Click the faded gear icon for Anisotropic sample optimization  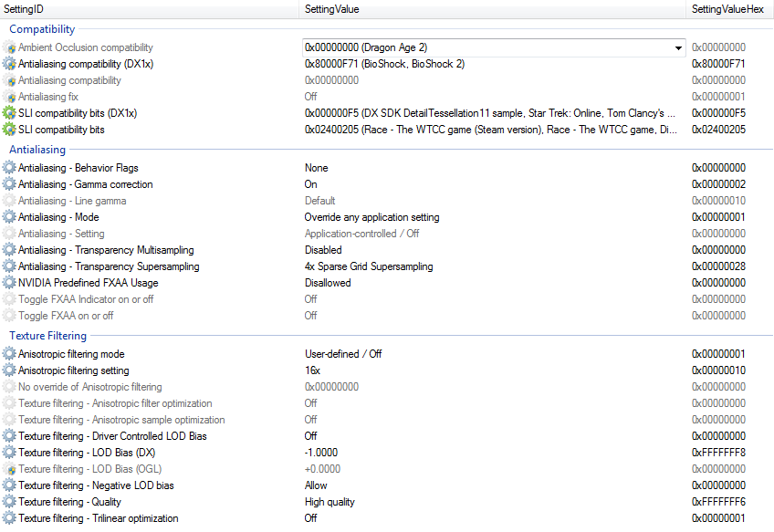point(9,420)
